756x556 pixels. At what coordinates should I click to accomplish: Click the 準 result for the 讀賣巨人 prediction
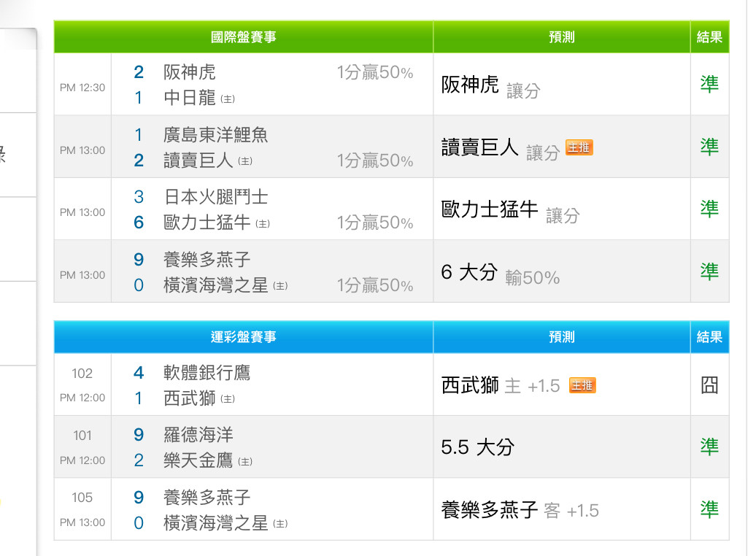(x=709, y=147)
